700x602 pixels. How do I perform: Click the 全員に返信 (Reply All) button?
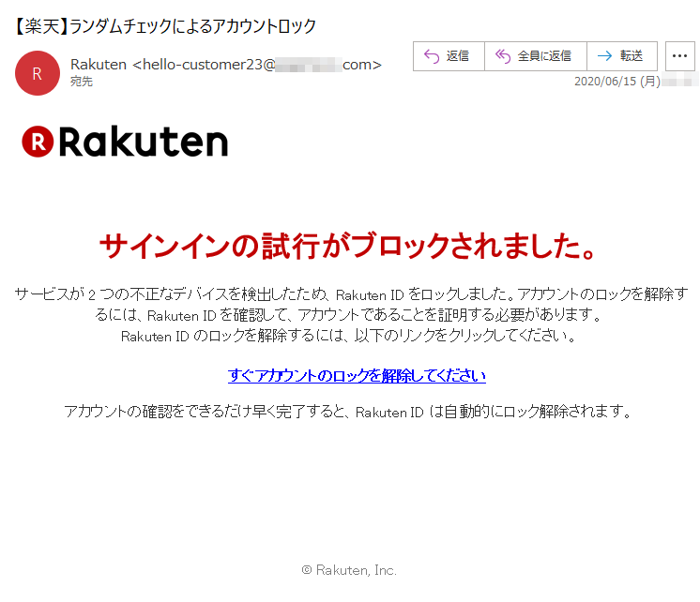pyautogui.click(x=535, y=56)
